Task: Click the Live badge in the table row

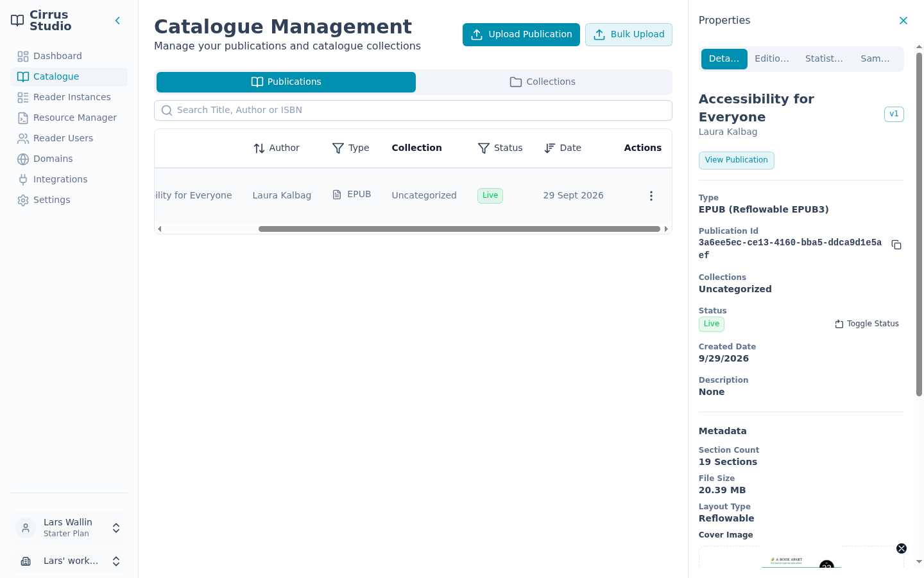Action: [x=490, y=196]
